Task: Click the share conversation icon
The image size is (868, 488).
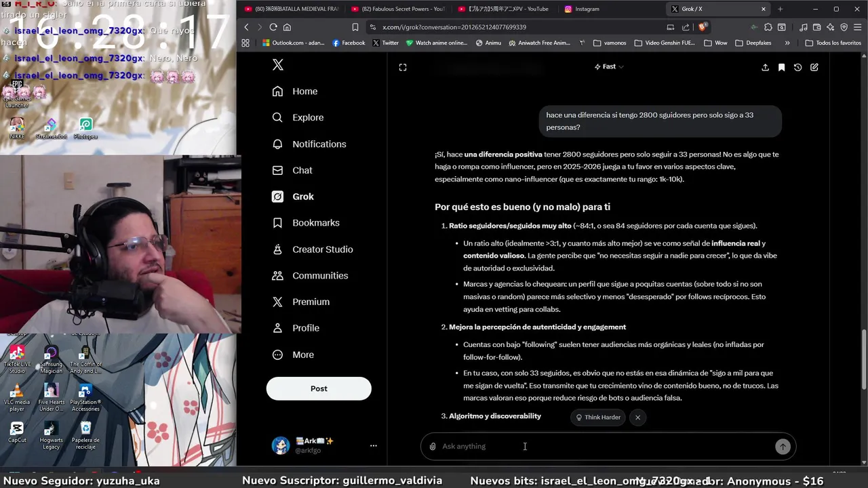Action: click(765, 67)
